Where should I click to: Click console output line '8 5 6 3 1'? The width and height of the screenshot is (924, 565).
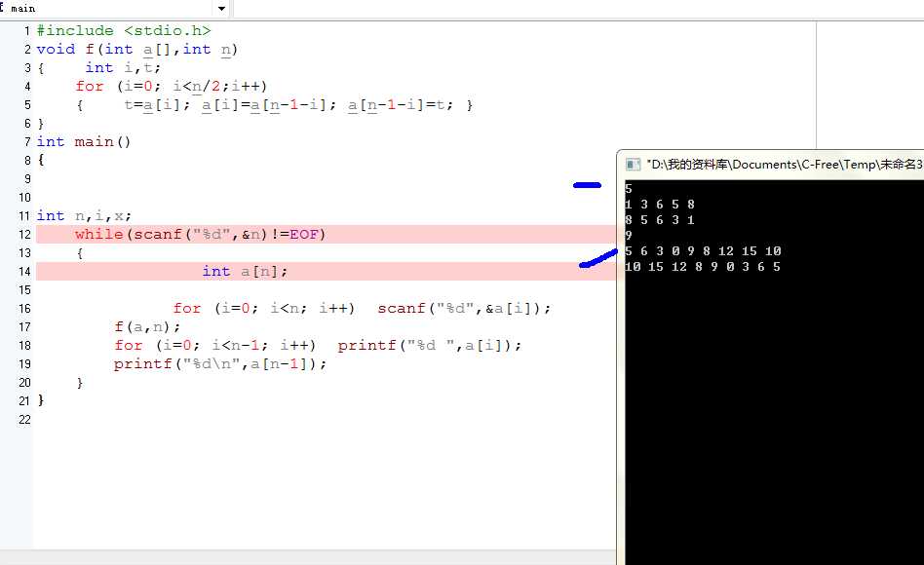tap(660, 220)
